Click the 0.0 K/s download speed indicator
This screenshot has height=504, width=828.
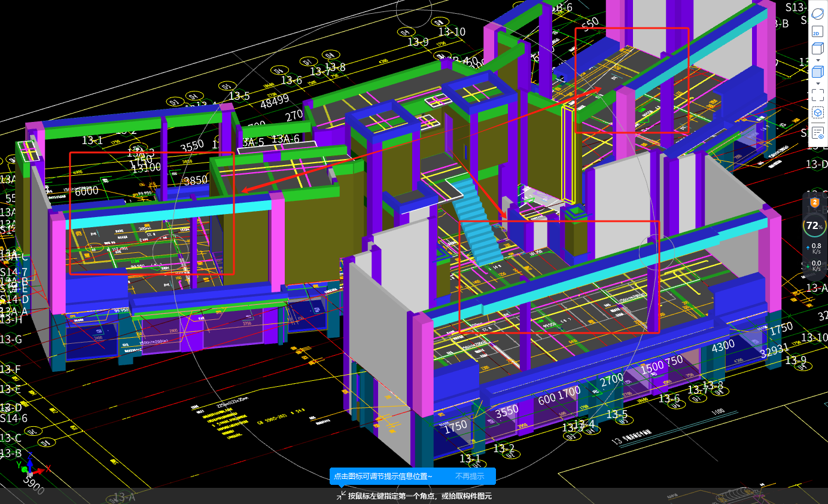pos(815,266)
